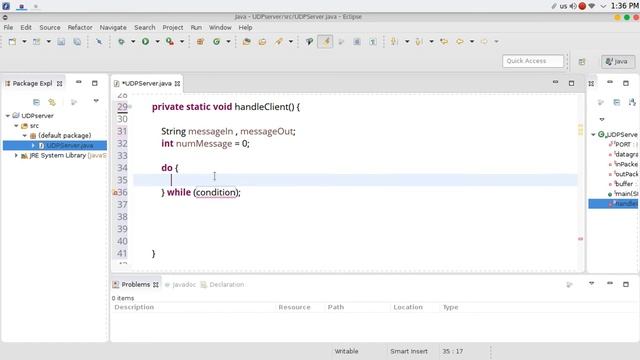Viewport: 640px width, 360px height.
Task: Click the Open Perspective icon
Action: click(x=582, y=62)
